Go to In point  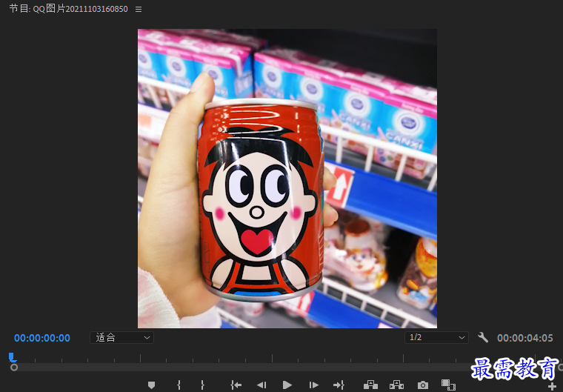tap(236, 385)
